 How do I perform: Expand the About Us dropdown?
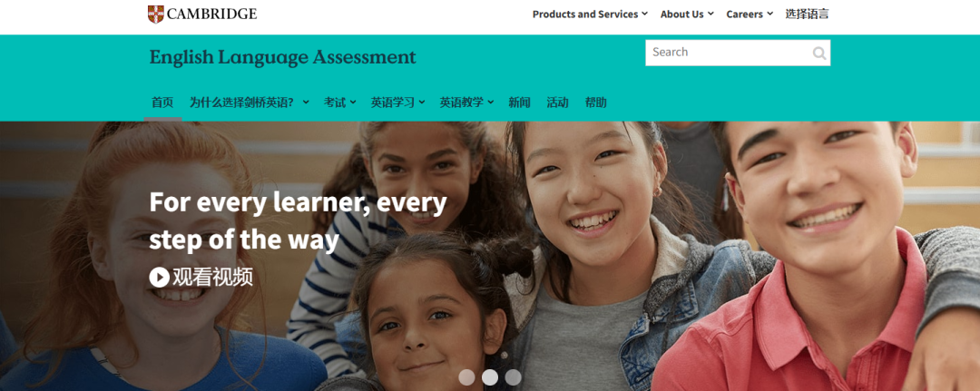click(x=687, y=14)
